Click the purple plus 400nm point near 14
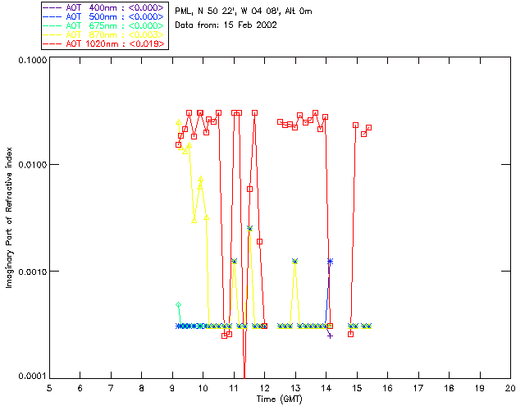 (x=330, y=336)
